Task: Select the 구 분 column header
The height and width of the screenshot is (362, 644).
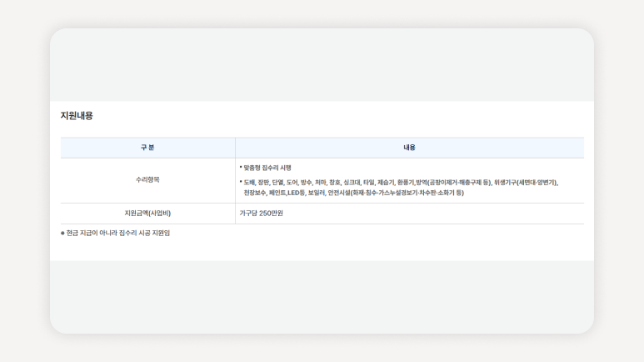Action: [x=147, y=148]
